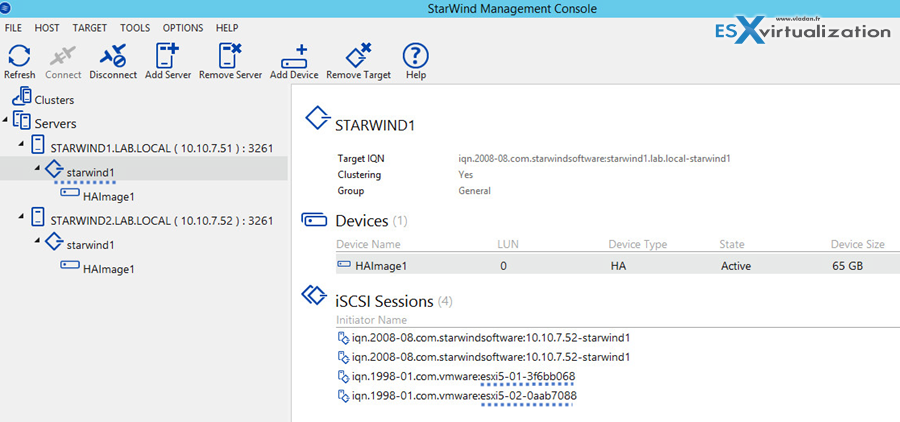Viewport: 900px width, 422px height.
Task: Click target icon of starwind1 under STARWIND2.LAB.LOCAL
Action: tap(53, 241)
